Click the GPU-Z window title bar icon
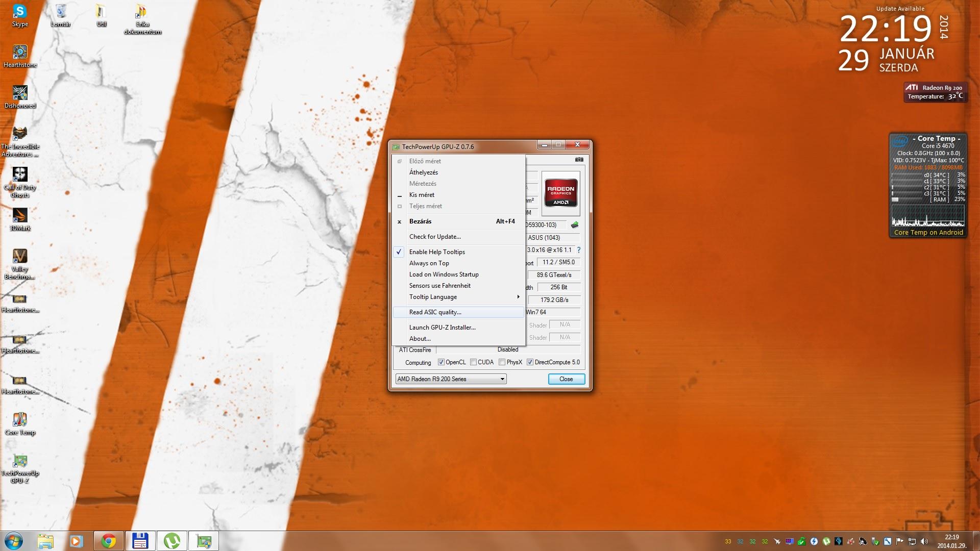The height and width of the screenshot is (551, 980). [396, 147]
